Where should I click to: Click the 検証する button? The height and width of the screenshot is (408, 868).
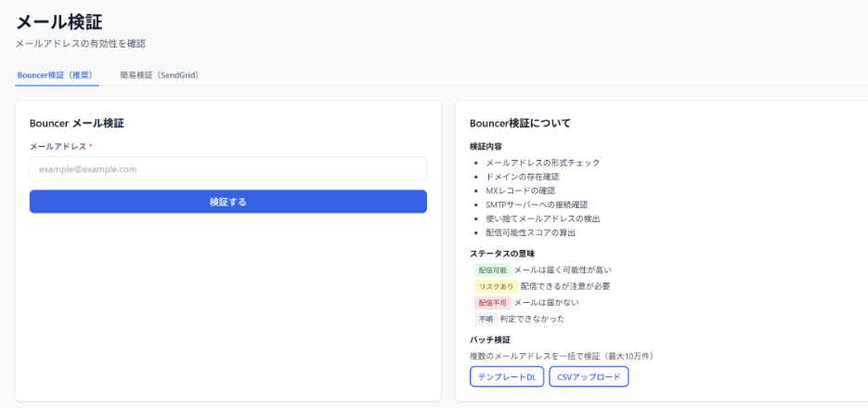point(228,202)
